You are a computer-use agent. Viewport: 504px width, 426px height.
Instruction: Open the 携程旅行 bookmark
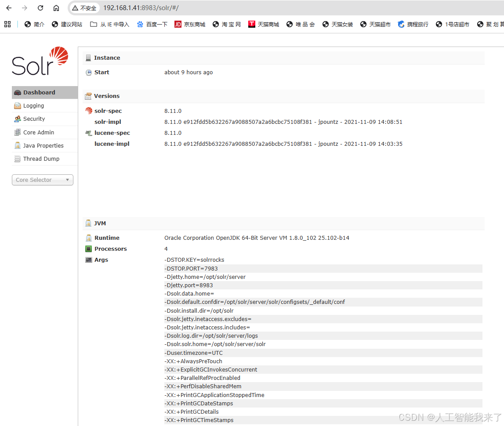[x=413, y=25]
